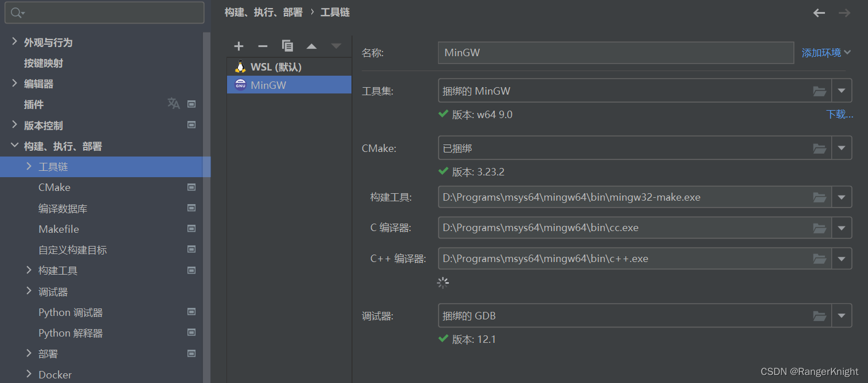Expand the 调试器 sidebar section
The image size is (868, 383).
point(29,291)
